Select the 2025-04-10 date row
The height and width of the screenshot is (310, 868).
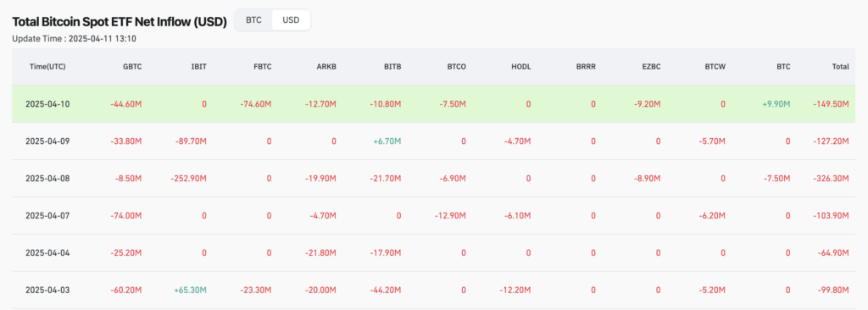(433, 103)
